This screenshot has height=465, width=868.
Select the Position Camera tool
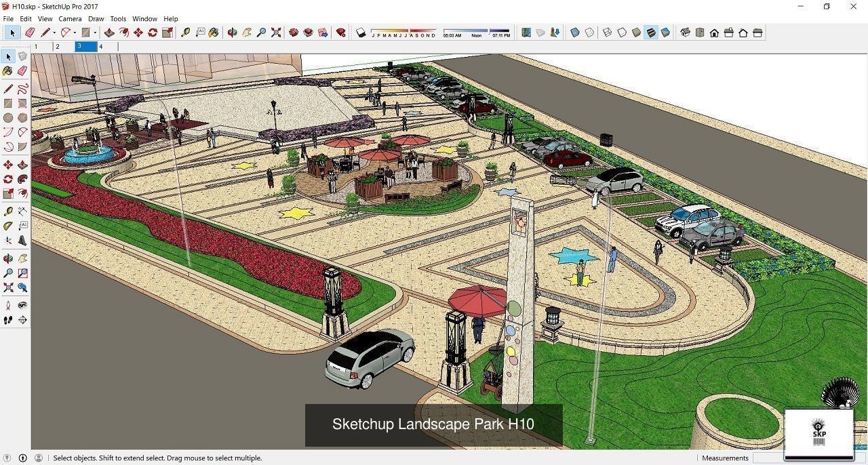[x=8, y=305]
